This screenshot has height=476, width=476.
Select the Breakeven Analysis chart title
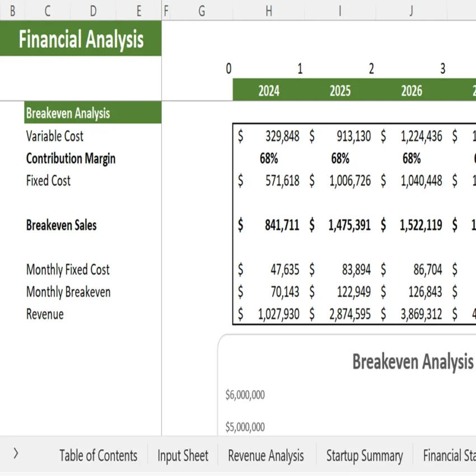coord(412,362)
